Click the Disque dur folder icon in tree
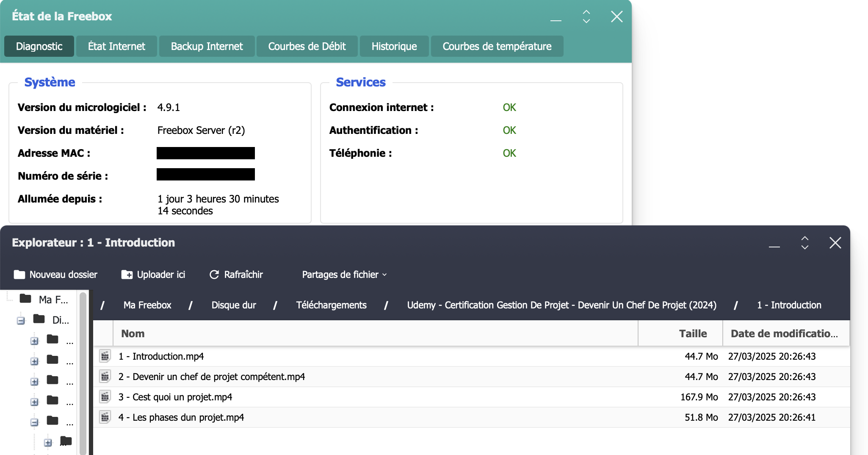The width and height of the screenshot is (868, 455). point(39,319)
